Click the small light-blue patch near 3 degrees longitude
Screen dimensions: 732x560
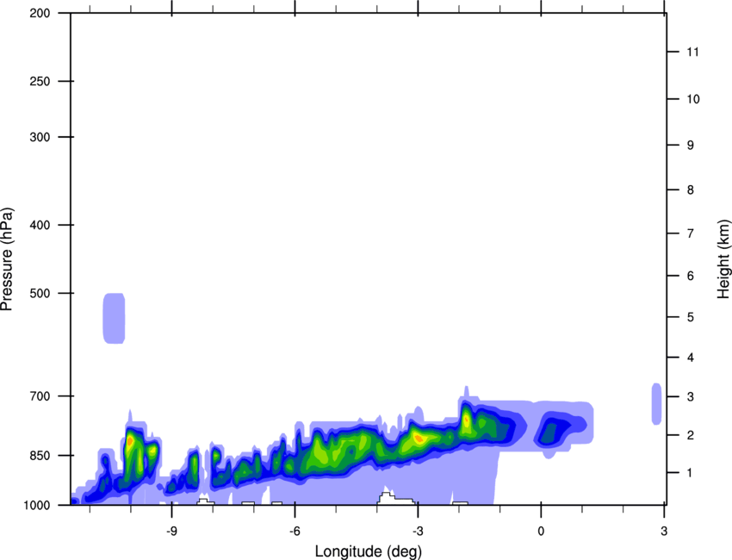(656, 404)
